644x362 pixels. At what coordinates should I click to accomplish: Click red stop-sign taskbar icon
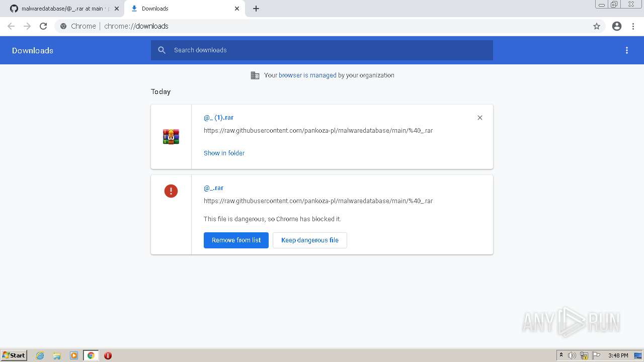pos(108,355)
